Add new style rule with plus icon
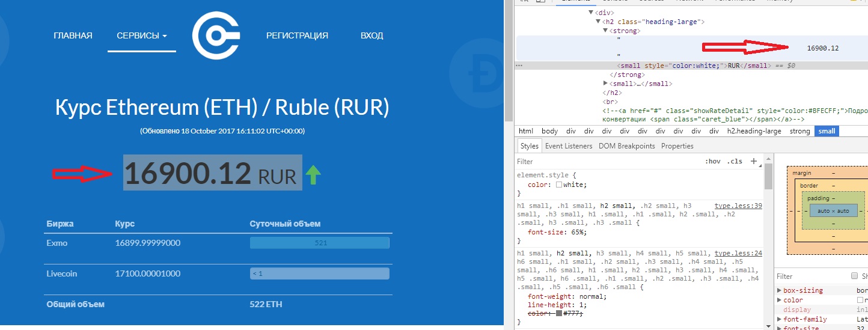Screen dimensions: 868x330 click(754, 161)
